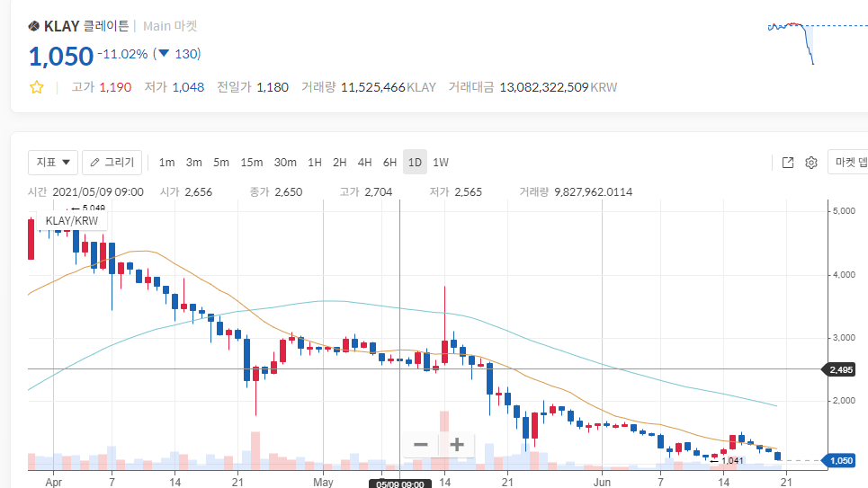Click the 2,495 crosshair price label
868x488 pixels.
pos(840,369)
